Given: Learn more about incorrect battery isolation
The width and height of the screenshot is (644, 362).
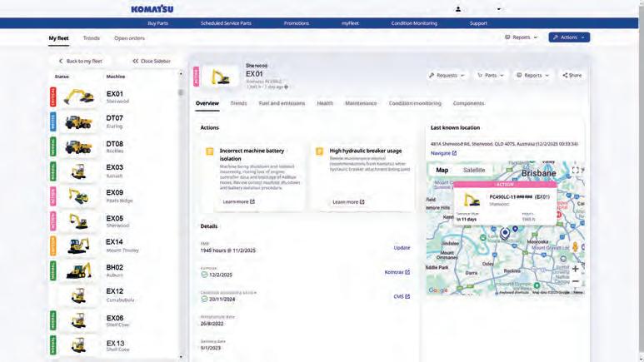Looking at the screenshot, I should pyautogui.click(x=238, y=202).
